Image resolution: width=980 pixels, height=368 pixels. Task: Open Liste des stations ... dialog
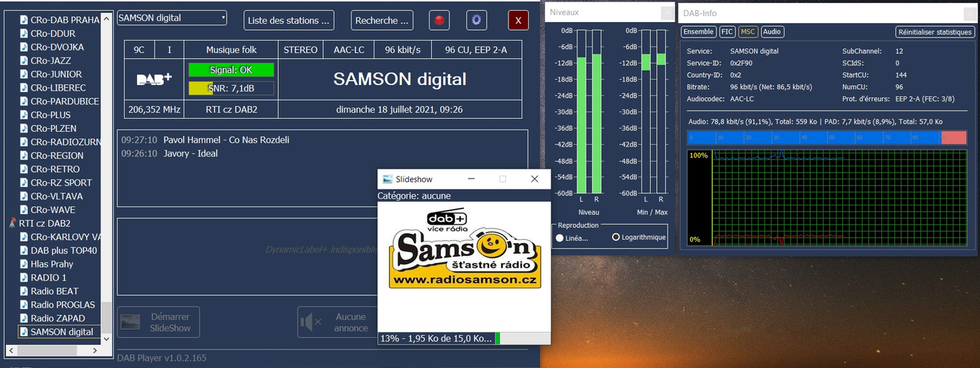(x=290, y=20)
